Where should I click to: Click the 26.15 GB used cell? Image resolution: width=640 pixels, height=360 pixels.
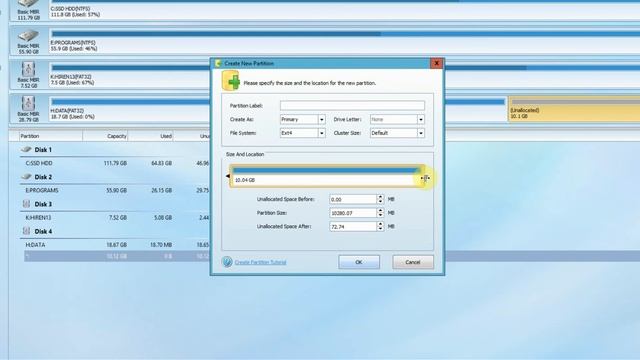click(161, 191)
